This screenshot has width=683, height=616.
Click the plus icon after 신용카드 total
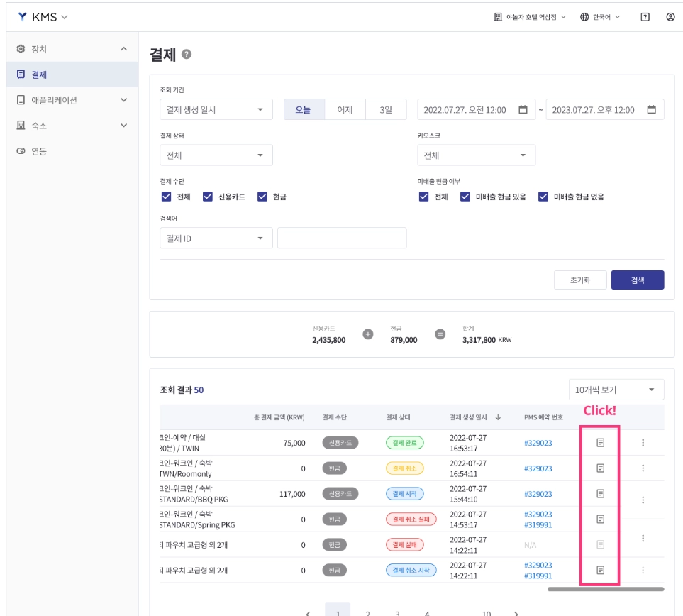(x=368, y=334)
